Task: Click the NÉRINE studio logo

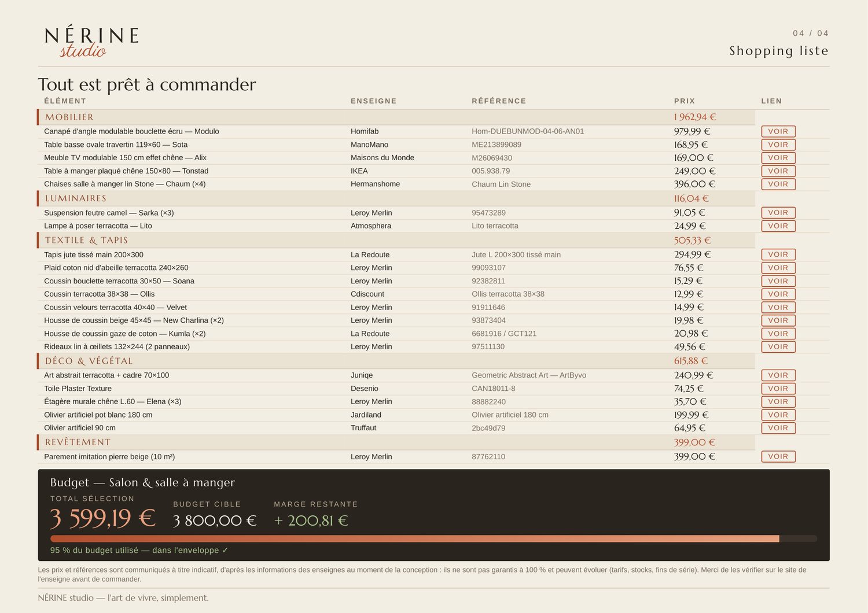Action: coord(91,42)
